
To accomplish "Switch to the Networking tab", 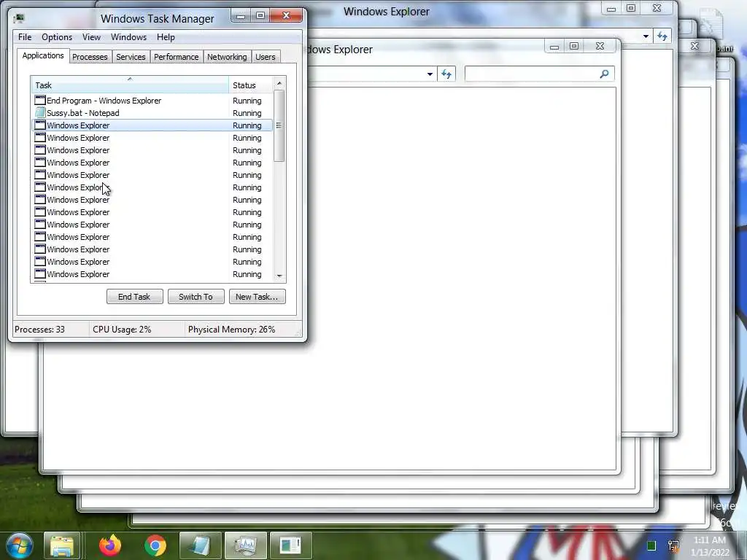I will 227,57.
